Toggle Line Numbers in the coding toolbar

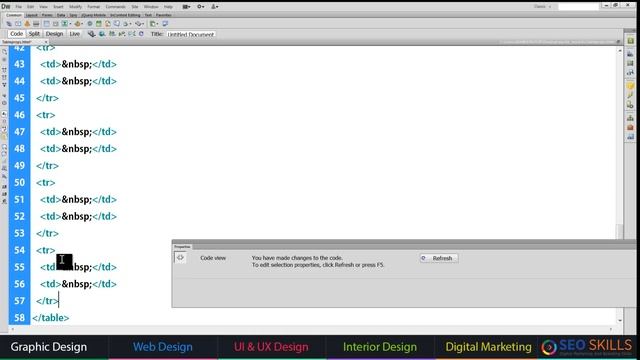point(4,114)
